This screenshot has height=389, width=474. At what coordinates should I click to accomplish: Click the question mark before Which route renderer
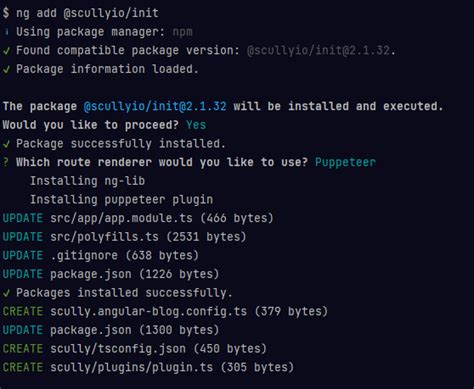(6, 162)
